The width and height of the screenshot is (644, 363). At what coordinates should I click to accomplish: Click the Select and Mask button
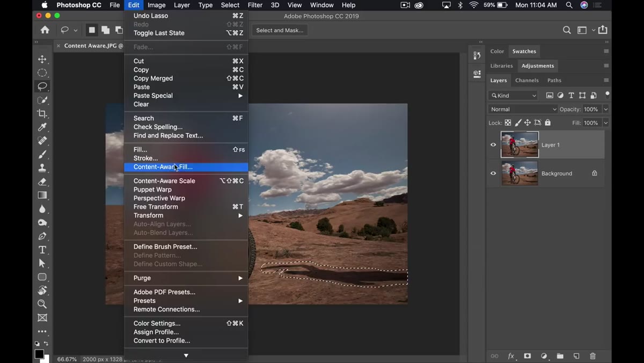[280, 30]
